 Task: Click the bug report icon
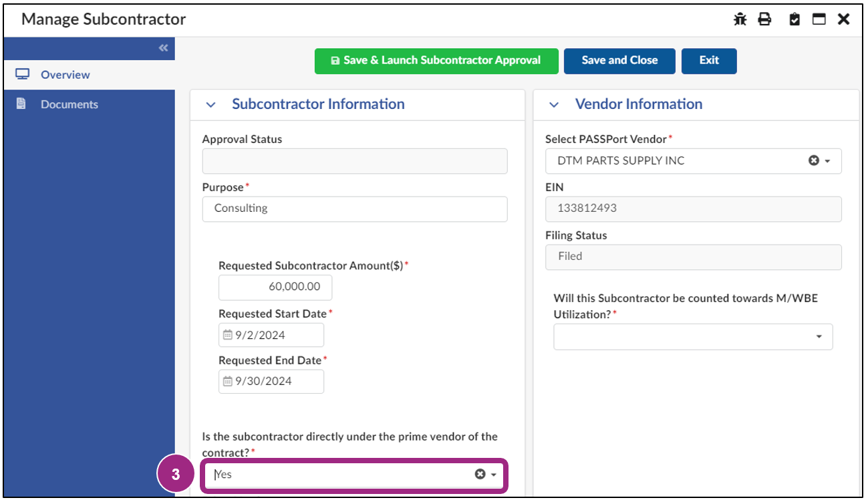click(x=740, y=19)
